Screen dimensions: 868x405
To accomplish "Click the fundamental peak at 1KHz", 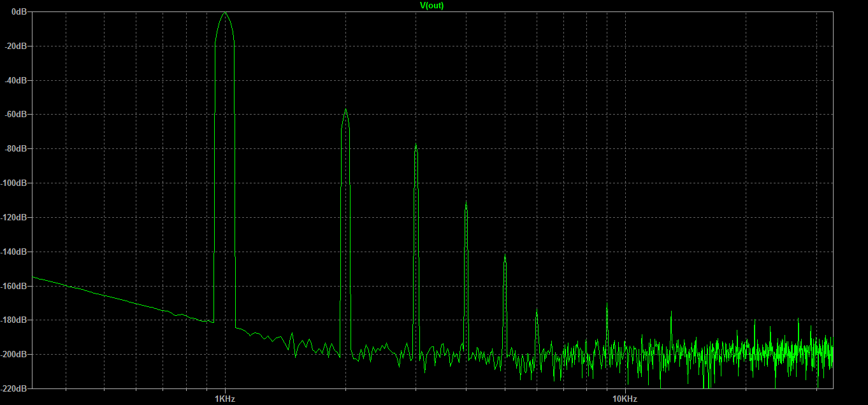I will tap(225, 13).
